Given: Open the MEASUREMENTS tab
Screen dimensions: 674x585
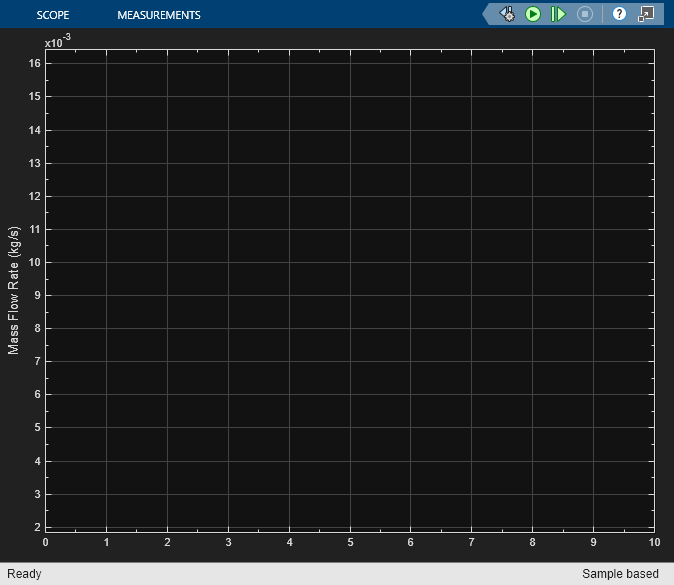Looking at the screenshot, I should (x=158, y=15).
